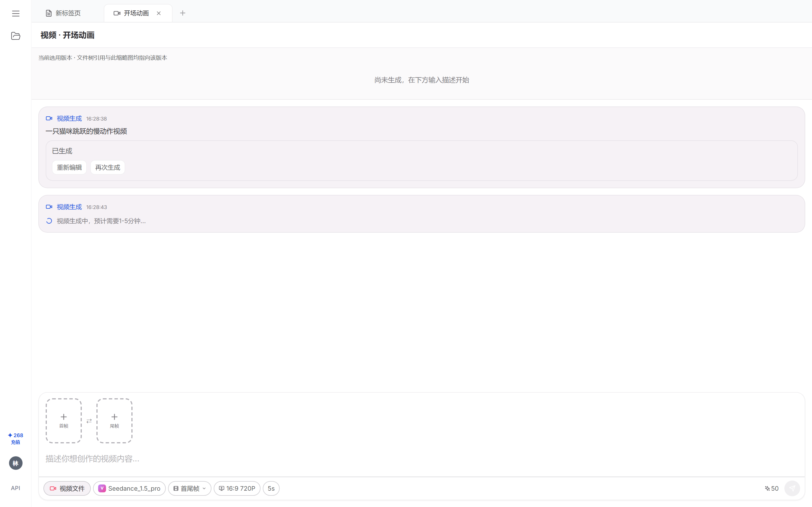Screen dimensions: 812x507
Task: Open the hamburger menu in the sidebar
Action: [16, 14]
